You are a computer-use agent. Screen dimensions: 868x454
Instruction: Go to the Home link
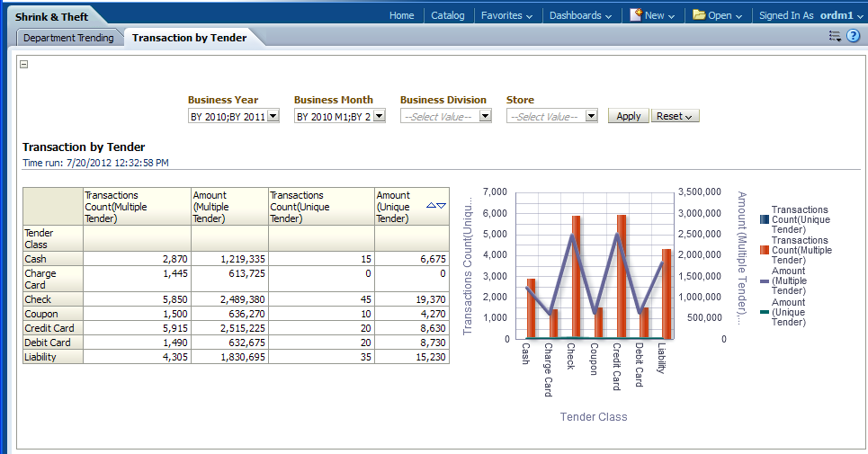[x=401, y=15]
